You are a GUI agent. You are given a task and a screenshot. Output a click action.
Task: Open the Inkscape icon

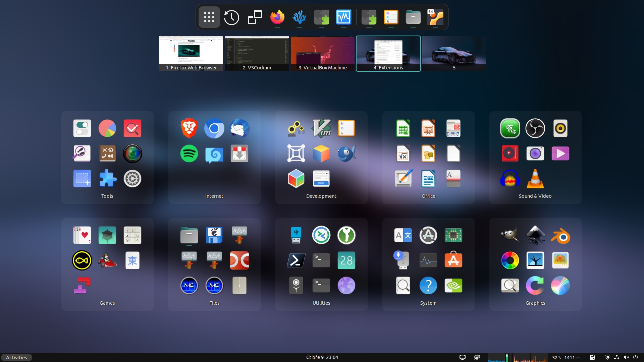535,235
